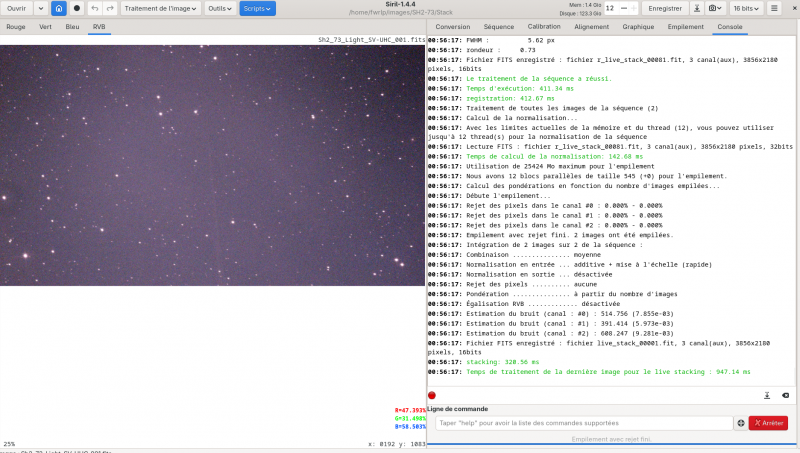Viewport: 800px width, 453px height.
Task: Switch to the Rouge channel tab
Action: pyautogui.click(x=16, y=27)
